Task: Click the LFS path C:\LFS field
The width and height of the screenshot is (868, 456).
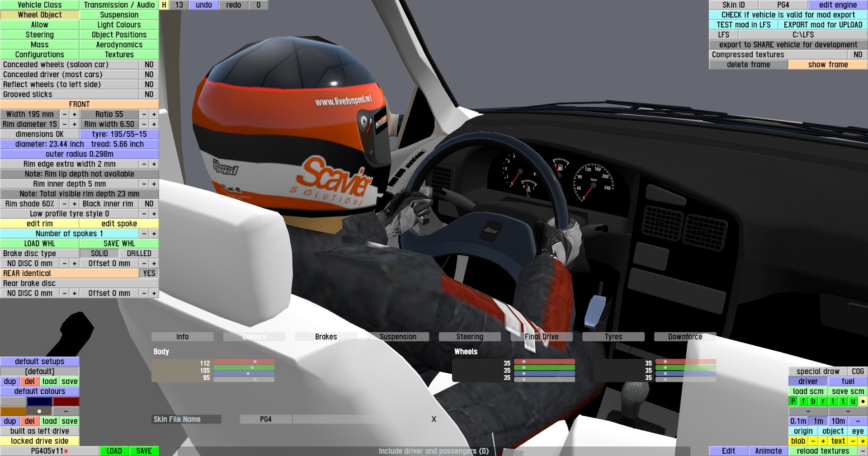Action: [803, 35]
